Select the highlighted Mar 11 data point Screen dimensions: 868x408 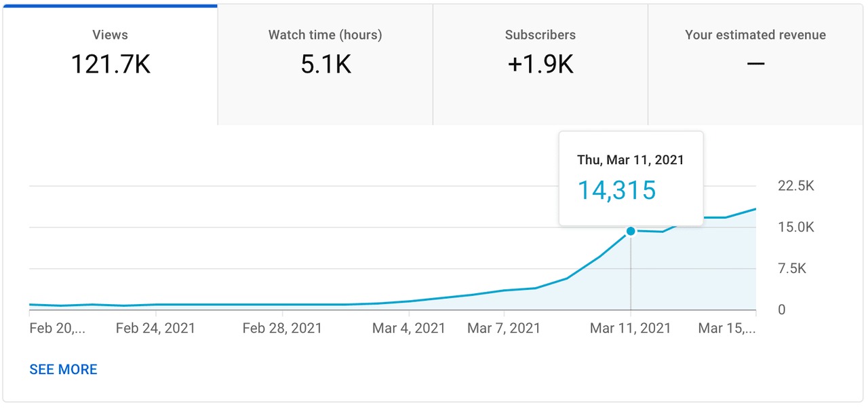(x=631, y=231)
